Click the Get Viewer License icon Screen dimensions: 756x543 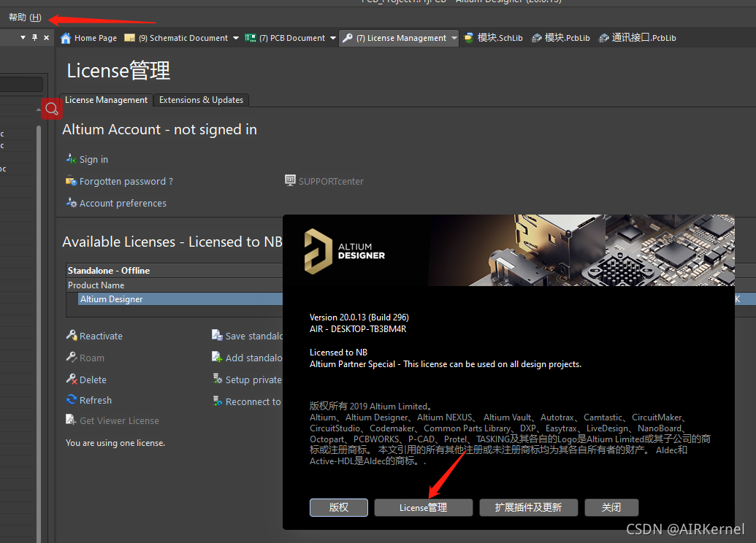pos(71,420)
